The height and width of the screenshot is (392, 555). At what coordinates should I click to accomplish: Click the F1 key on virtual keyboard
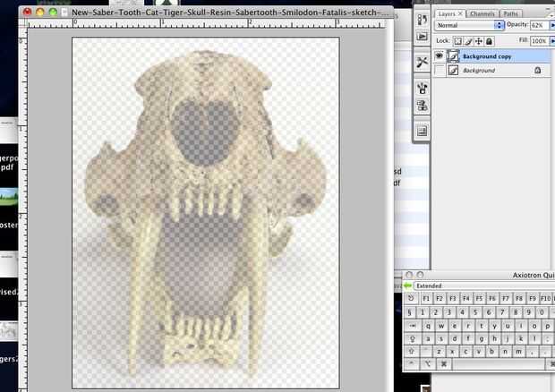pos(426,299)
